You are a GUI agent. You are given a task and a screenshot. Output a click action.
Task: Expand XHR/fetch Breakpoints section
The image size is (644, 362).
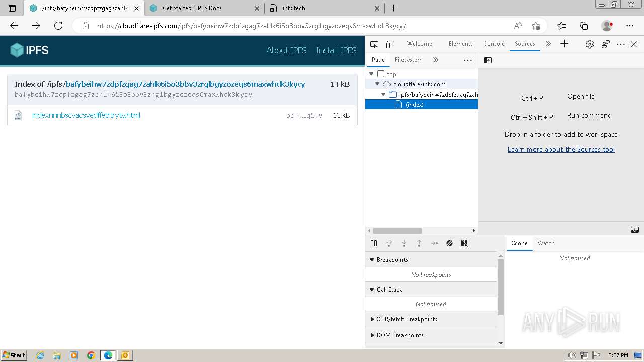431,319
